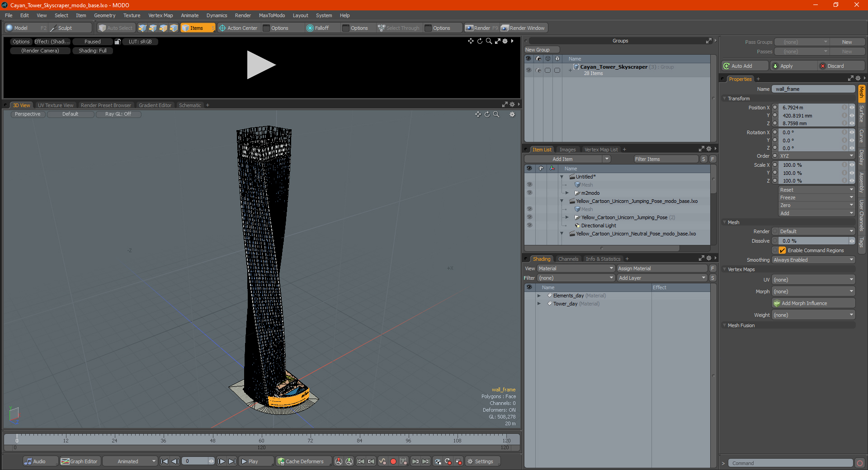Toggle Action Center Options checkbox
This screenshot has height=470, width=868.
click(266, 28)
